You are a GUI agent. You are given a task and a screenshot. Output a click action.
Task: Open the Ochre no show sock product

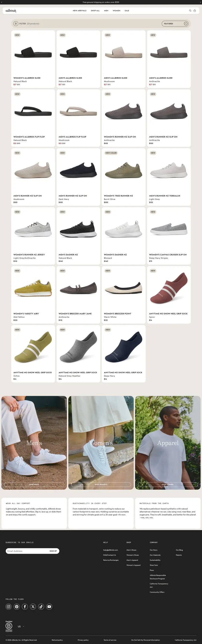(x=33, y=354)
